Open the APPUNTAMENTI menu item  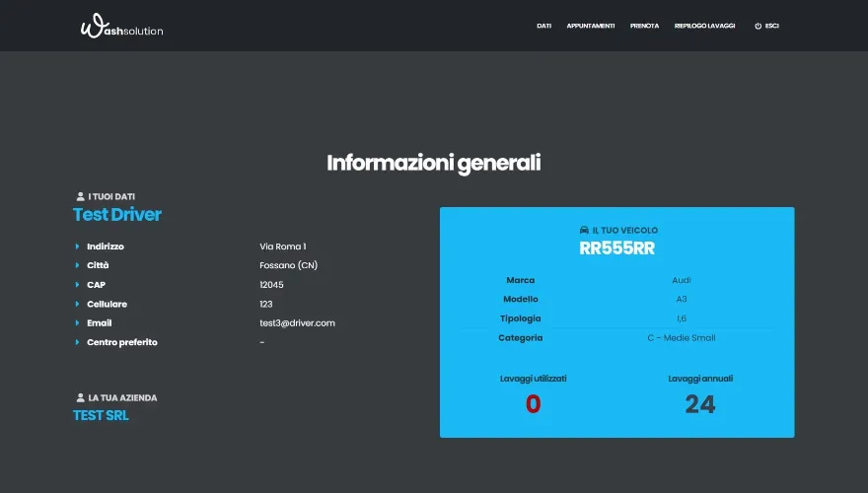[590, 26]
